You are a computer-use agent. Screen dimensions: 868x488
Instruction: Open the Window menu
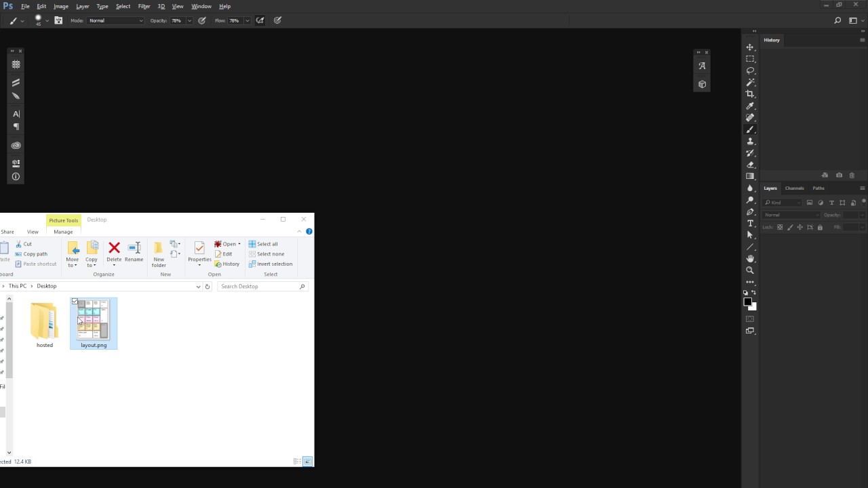coord(201,6)
